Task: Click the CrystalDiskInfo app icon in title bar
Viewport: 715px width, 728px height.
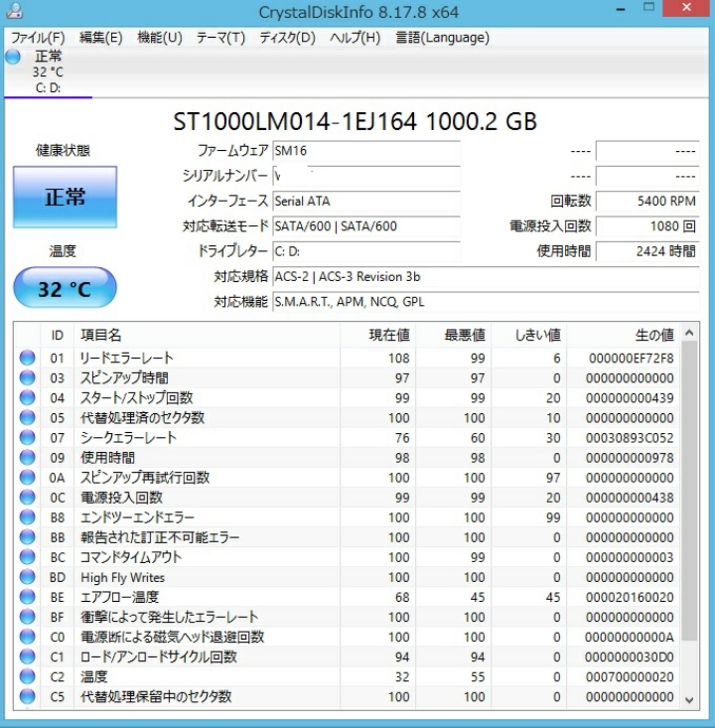Action: pos(14,10)
